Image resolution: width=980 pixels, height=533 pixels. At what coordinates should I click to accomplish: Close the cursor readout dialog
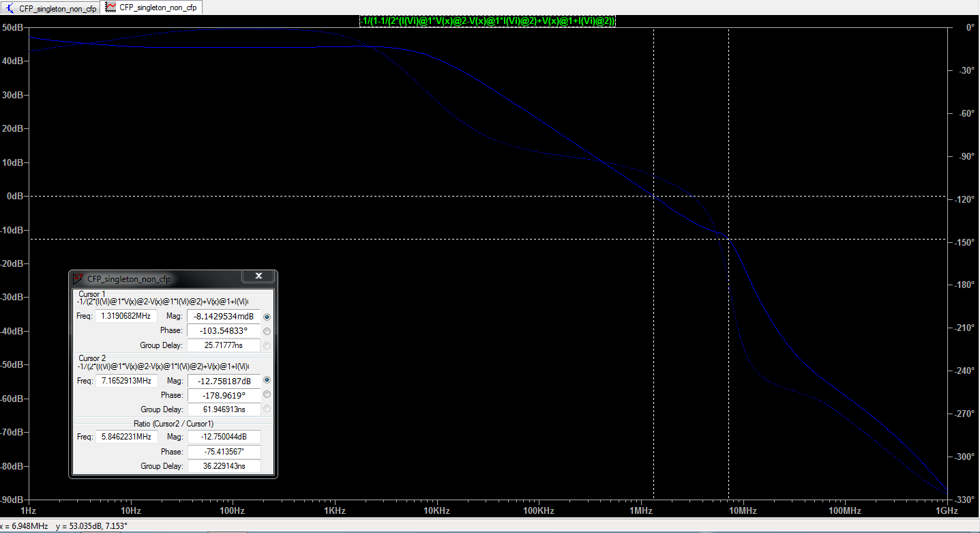click(258, 276)
